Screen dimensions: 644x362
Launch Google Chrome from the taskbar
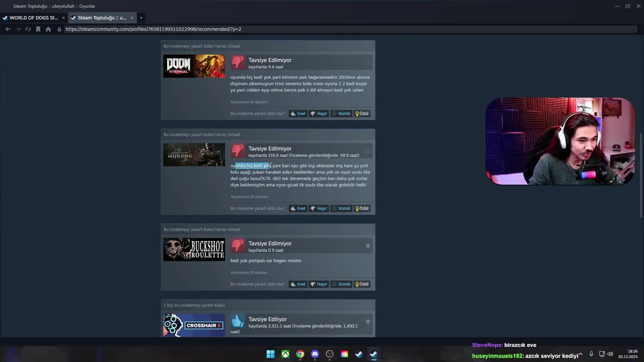300,354
